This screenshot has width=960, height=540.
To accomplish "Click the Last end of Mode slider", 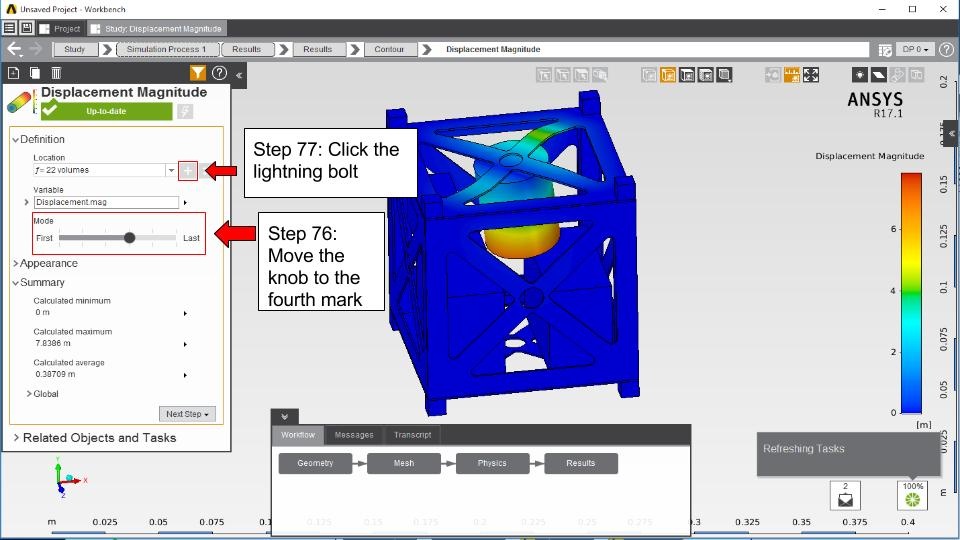I will tap(192, 238).
